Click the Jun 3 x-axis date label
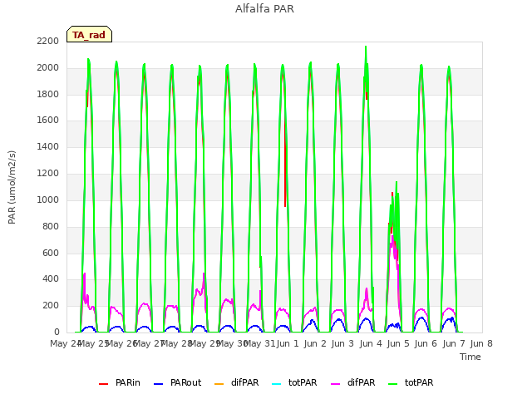Screen dimensions: 532x399 pos(342,343)
